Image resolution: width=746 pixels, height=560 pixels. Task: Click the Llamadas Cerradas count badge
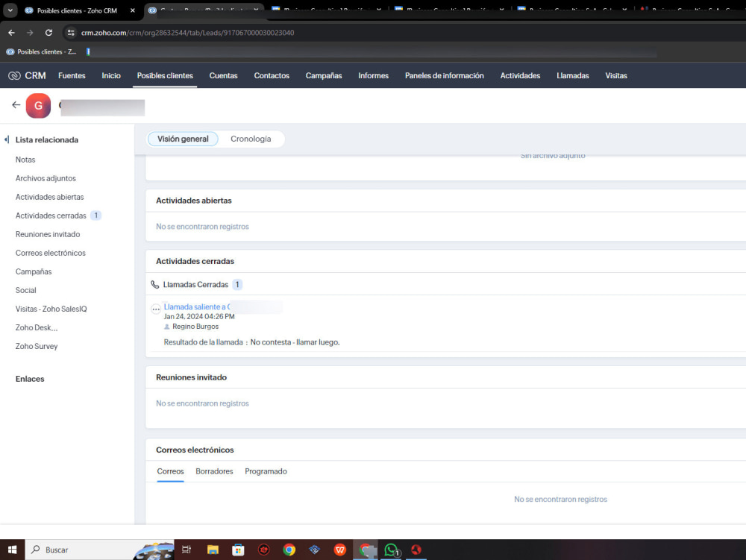click(x=237, y=285)
